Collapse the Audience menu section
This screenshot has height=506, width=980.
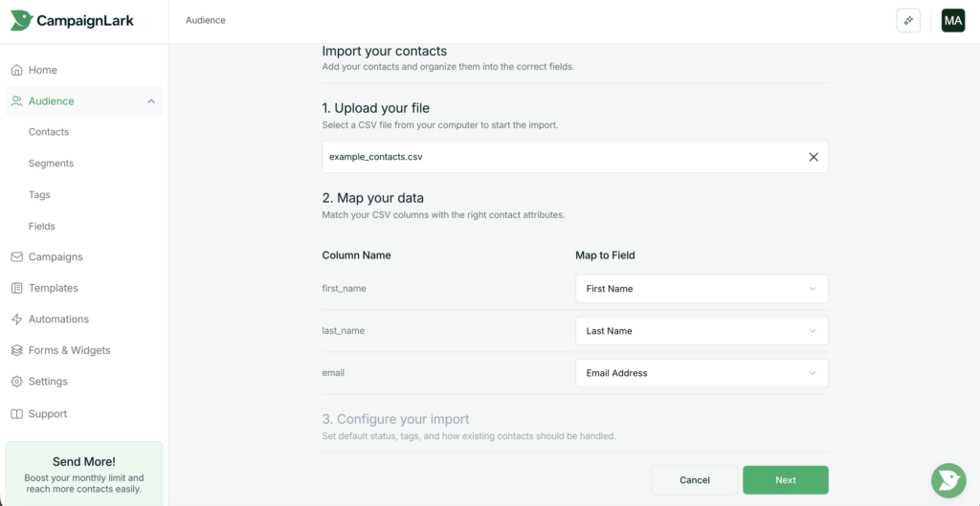click(151, 101)
